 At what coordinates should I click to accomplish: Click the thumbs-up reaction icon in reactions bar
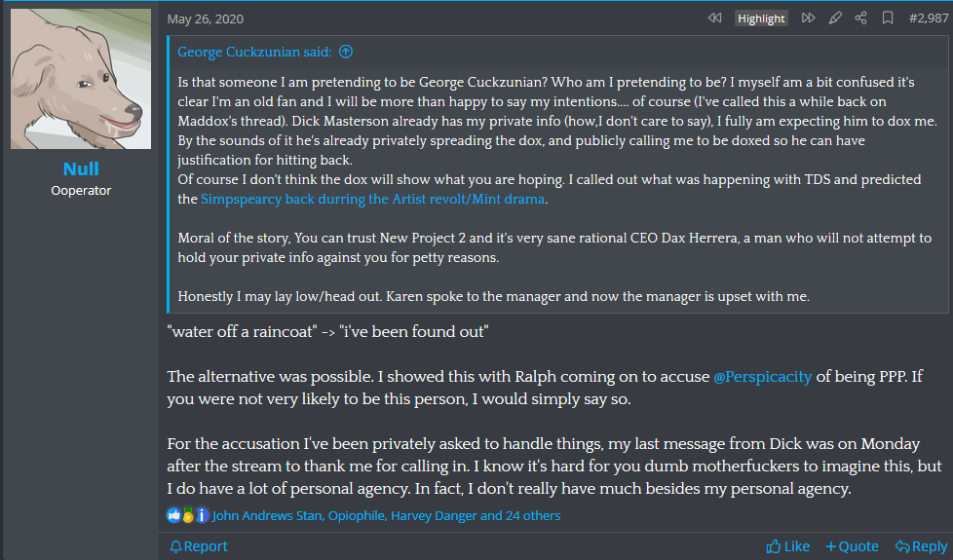click(x=173, y=515)
